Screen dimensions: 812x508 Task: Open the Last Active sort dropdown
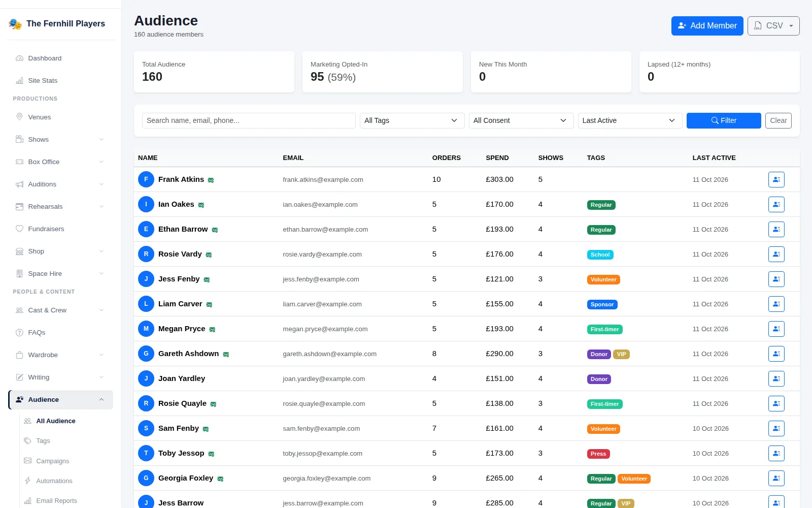630,120
